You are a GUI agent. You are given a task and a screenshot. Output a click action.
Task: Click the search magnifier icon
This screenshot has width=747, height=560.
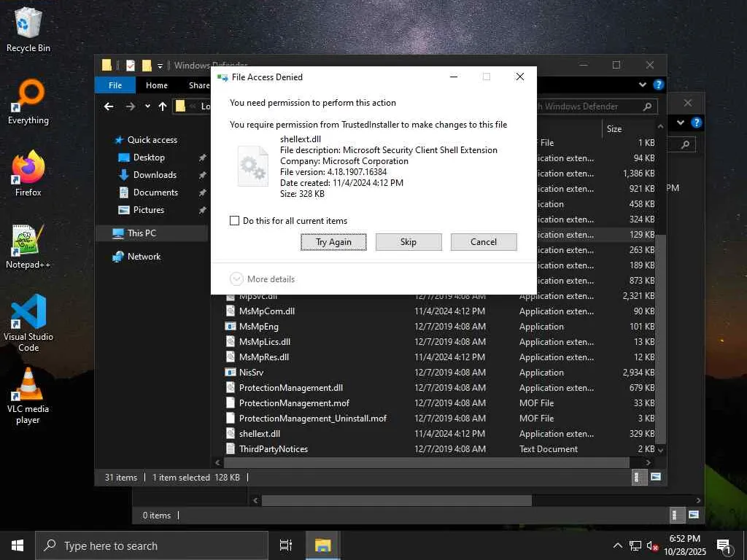point(648,106)
